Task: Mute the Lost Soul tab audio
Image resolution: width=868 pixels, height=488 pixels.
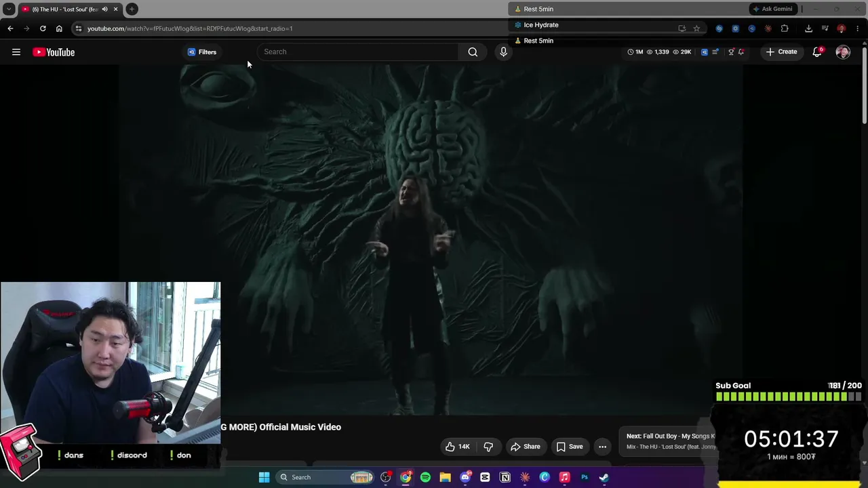Action: click(104, 9)
